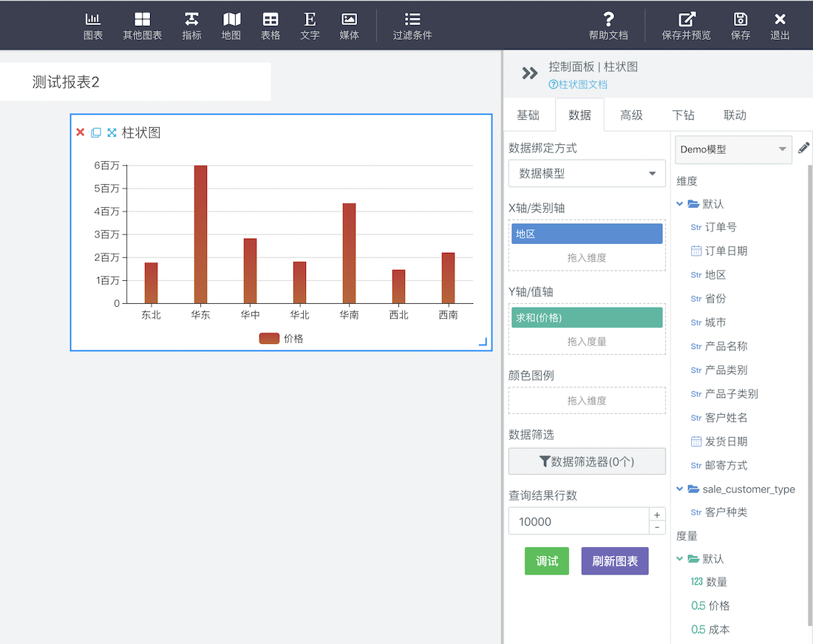Click the 发货日期 dimension
The height and width of the screenshot is (644, 813).
726,441
